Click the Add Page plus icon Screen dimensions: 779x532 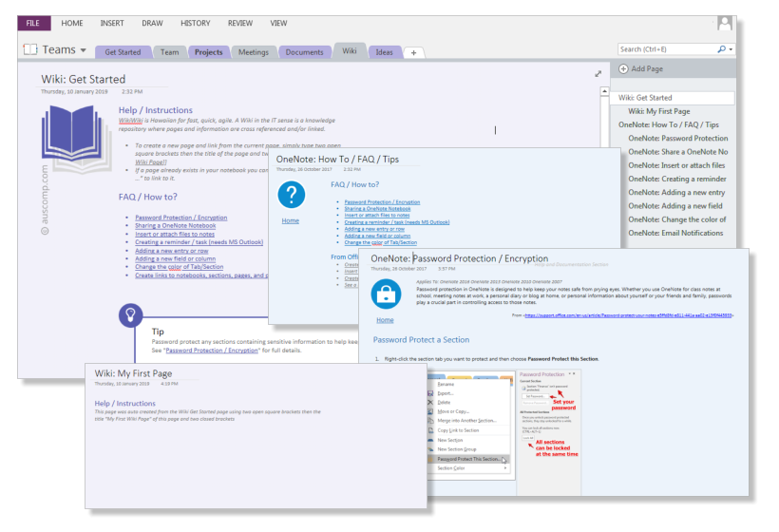pos(623,68)
